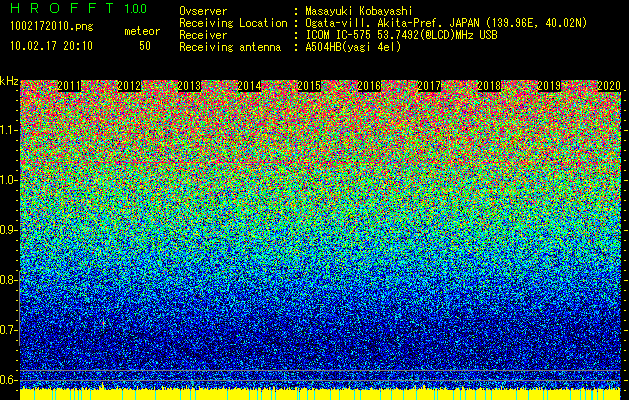
Task: Click the 'Receiving antenna' field label
Action: (230, 47)
